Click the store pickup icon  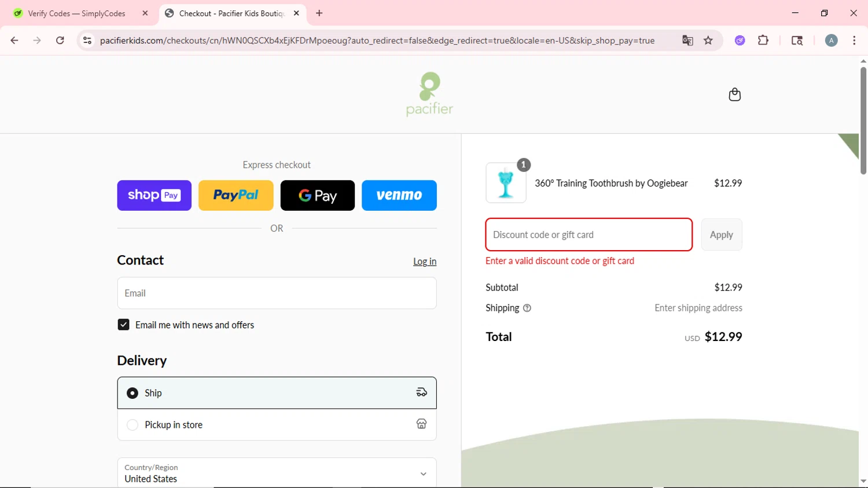pyautogui.click(x=422, y=424)
